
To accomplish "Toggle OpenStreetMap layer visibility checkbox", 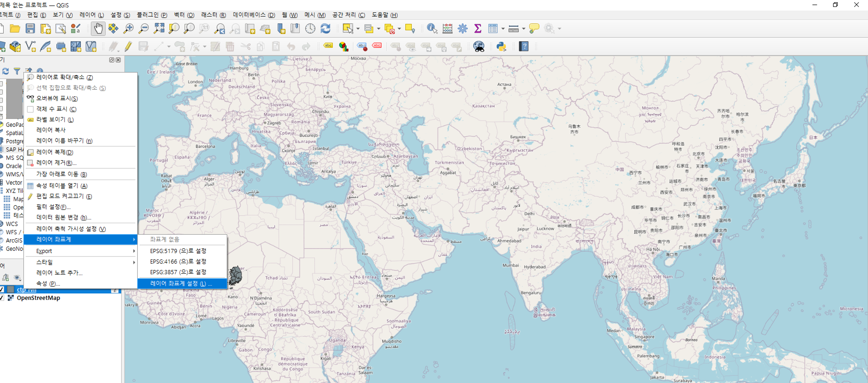I will click(2, 298).
